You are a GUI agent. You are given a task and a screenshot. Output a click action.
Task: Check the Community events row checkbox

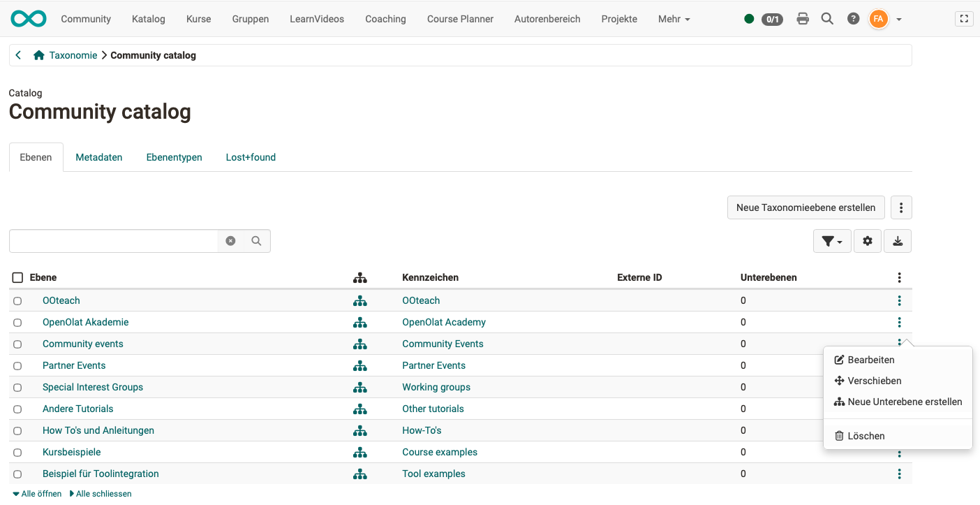tap(17, 344)
